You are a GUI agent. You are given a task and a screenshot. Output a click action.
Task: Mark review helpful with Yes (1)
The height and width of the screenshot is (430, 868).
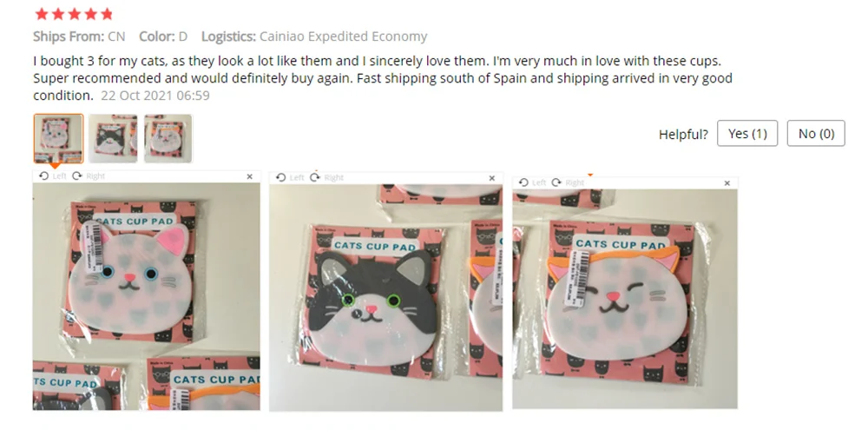pos(747,134)
